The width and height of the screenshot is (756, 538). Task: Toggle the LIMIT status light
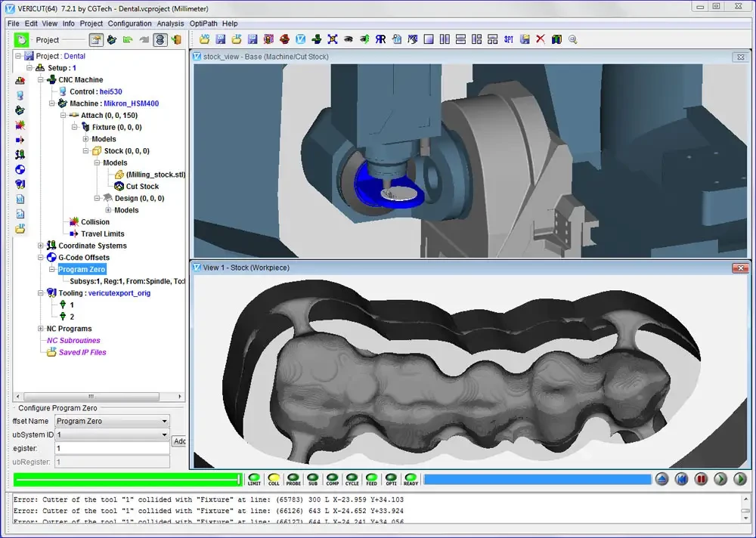[x=254, y=479]
